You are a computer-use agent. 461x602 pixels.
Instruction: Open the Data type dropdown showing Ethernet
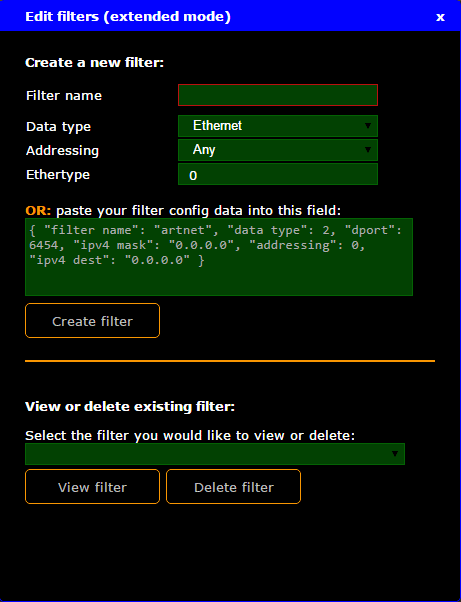pos(278,126)
